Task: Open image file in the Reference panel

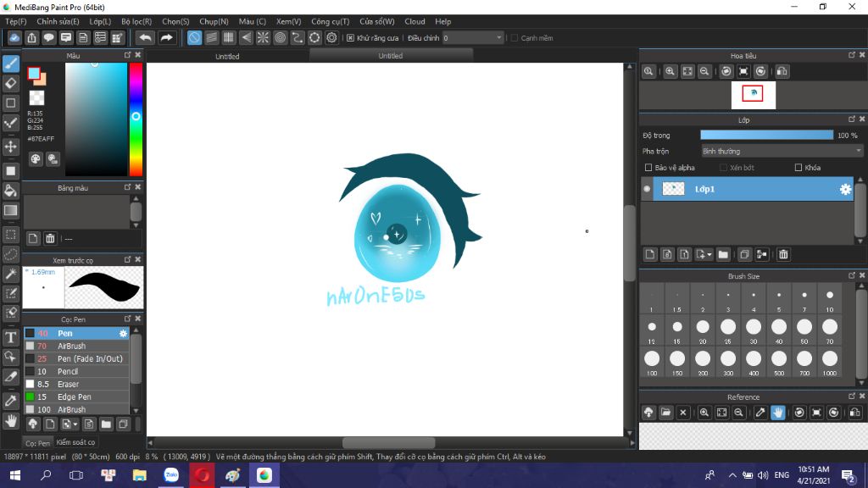Action: click(666, 413)
